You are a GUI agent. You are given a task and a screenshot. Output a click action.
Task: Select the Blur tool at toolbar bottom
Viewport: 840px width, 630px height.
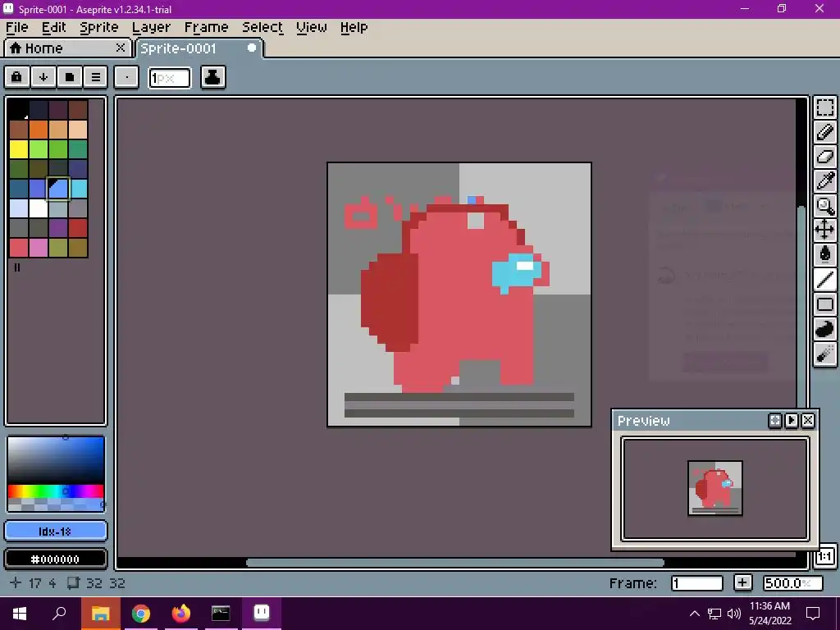click(x=825, y=354)
